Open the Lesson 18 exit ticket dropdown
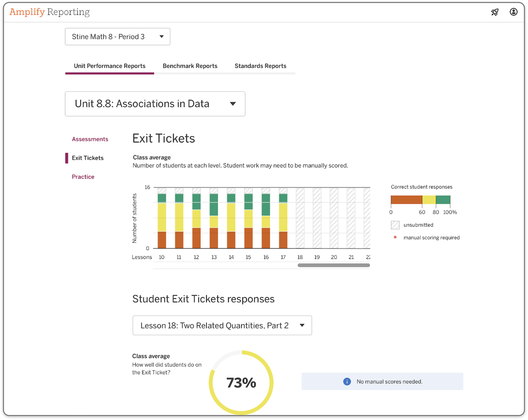Image resolution: width=528 pixels, height=420 pixels. click(222, 325)
